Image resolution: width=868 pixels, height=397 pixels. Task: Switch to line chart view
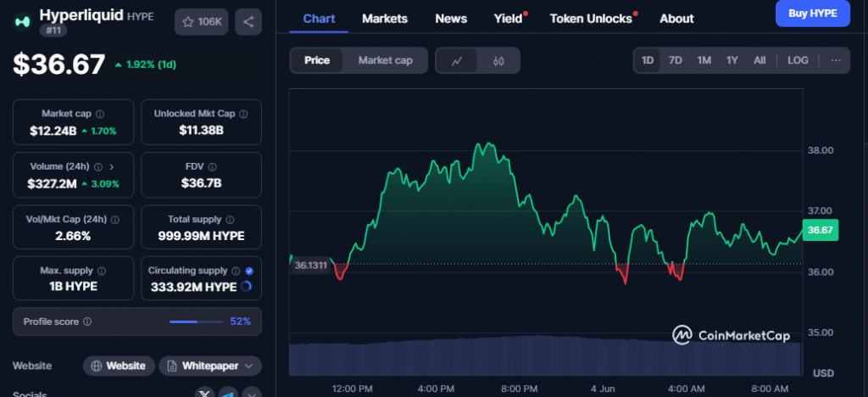coord(457,61)
